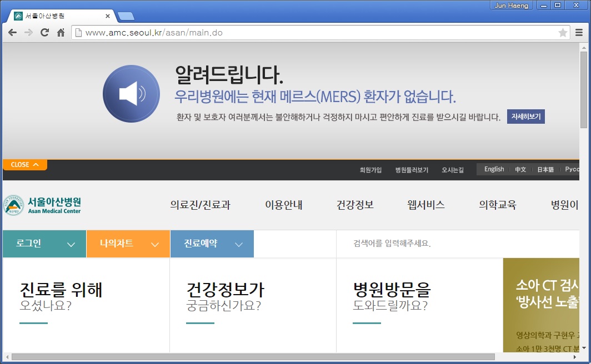Open a new browser tab
591x364 pixels.
[126, 16]
